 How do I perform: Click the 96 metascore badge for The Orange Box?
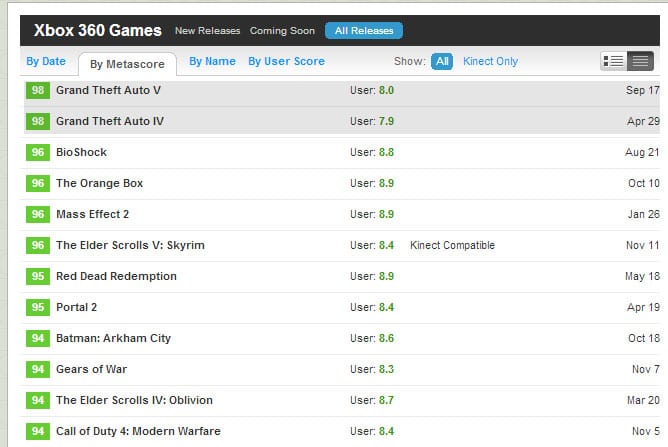tap(38, 183)
